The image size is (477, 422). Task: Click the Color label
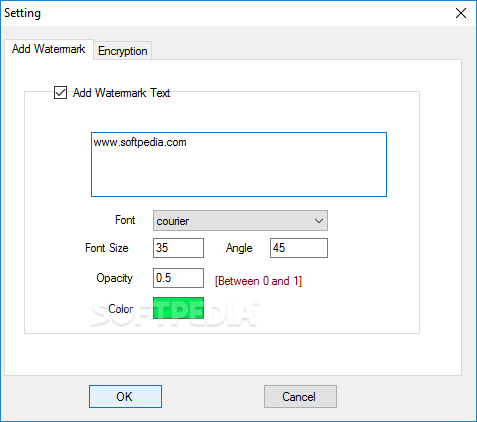[x=121, y=309]
